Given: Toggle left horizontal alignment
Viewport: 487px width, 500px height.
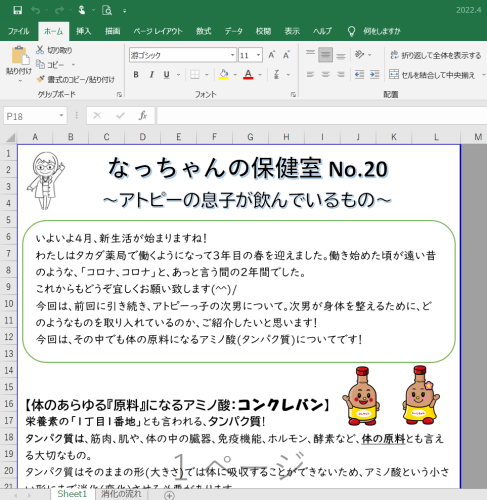Looking at the screenshot, I should pyautogui.click(x=310, y=75).
